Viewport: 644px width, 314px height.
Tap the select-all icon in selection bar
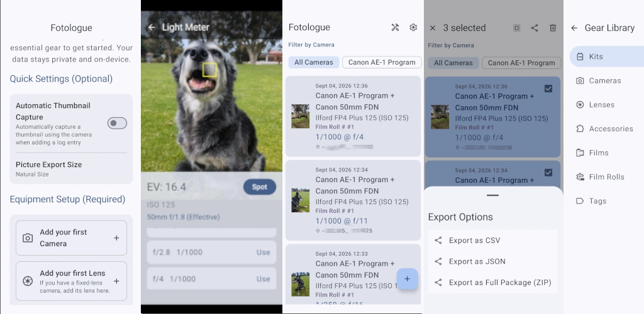pyautogui.click(x=517, y=28)
